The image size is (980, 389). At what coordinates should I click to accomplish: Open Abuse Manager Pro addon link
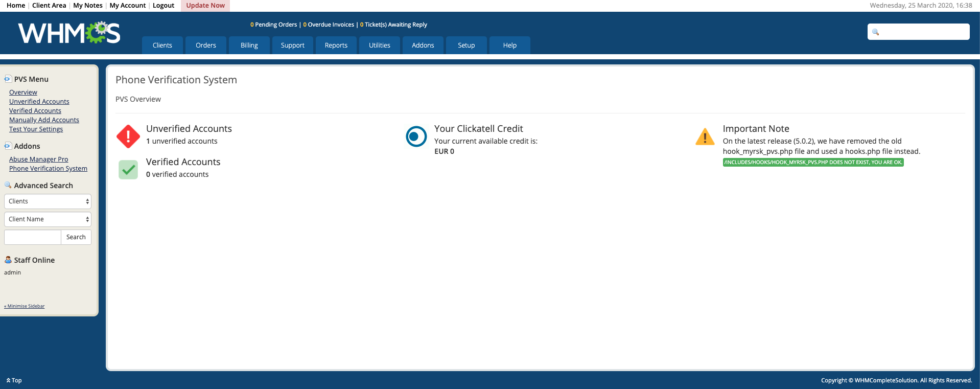pyautogui.click(x=38, y=159)
